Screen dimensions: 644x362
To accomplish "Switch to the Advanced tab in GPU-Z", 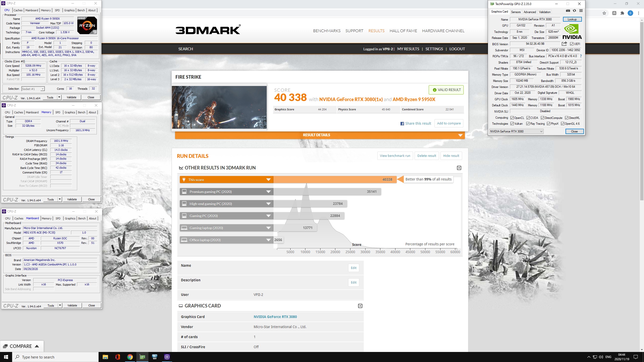I will (530, 12).
